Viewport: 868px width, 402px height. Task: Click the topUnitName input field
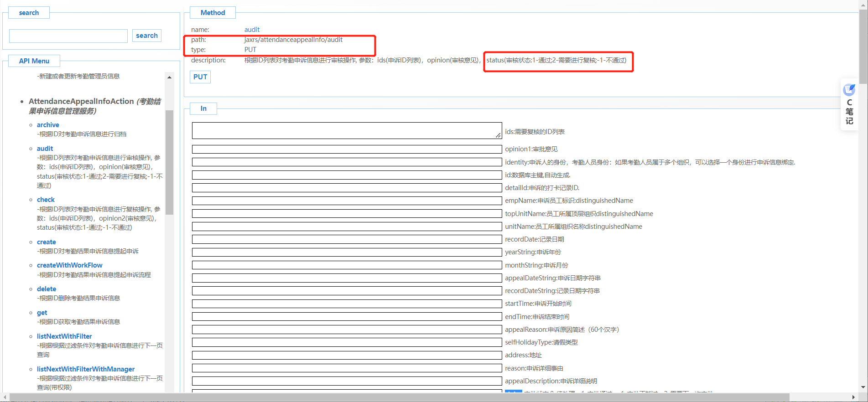[347, 214]
